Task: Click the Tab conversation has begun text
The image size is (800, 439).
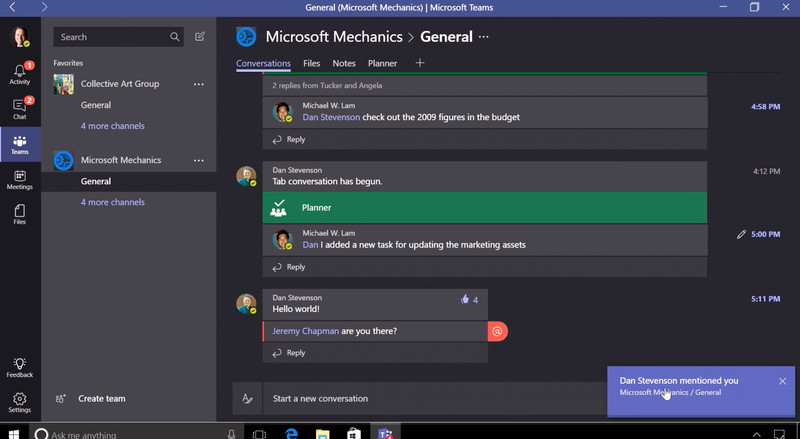Action: pos(327,181)
